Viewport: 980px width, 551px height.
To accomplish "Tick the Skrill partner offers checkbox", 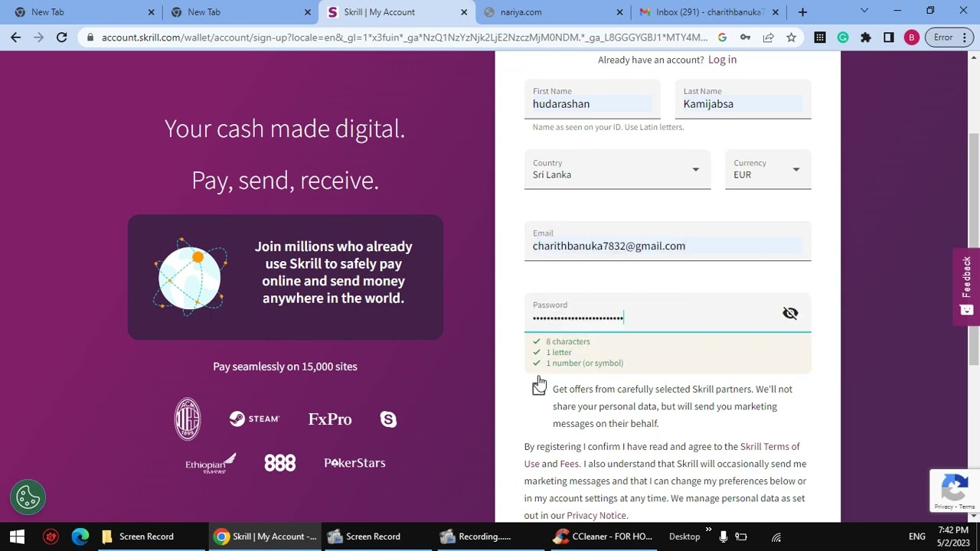I will pyautogui.click(x=538, y=389).
